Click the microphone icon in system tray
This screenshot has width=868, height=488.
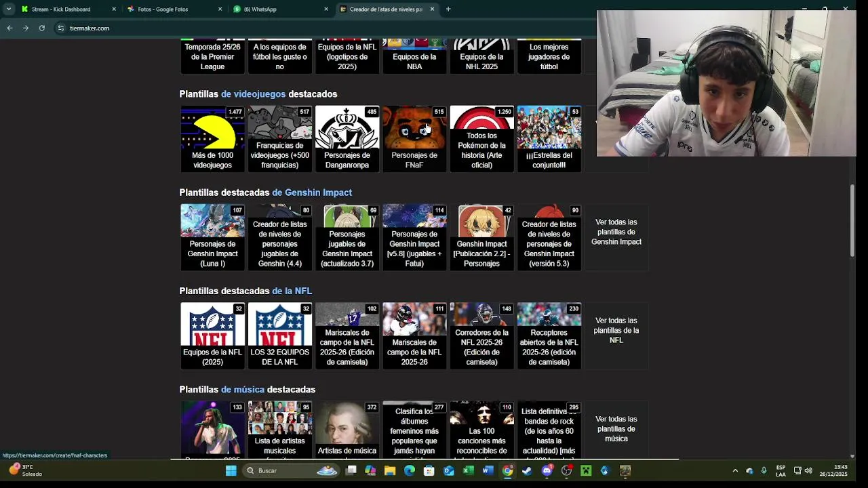pyautogui.click(x=764, y=470)
